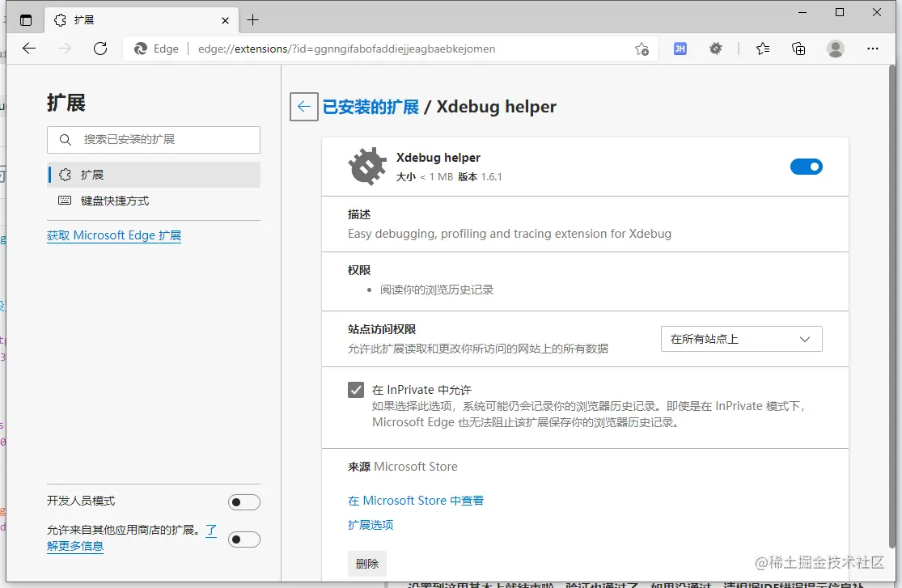Image resolution: width=902 pixels, height=588 pixels.
Task: Click version text 版本 1.6.1
Action: [x=480, y=177]
